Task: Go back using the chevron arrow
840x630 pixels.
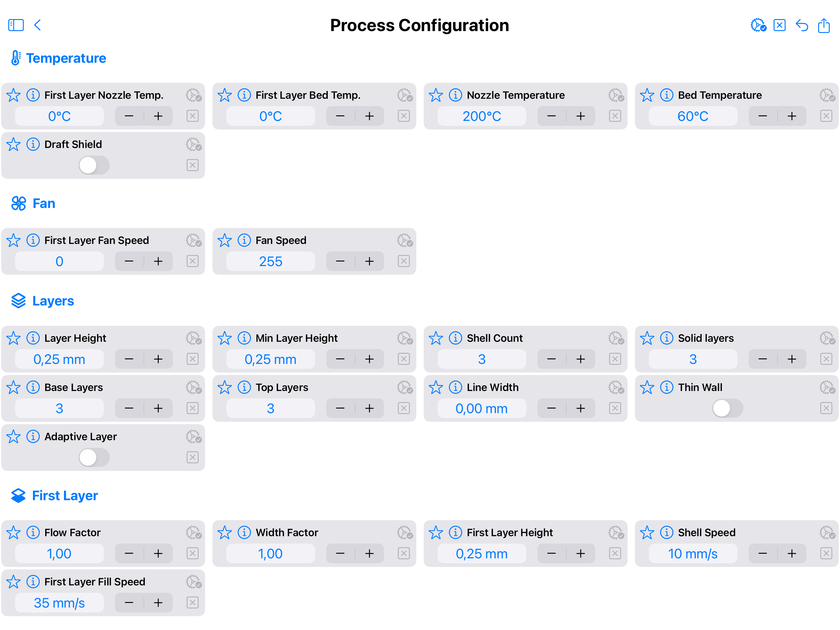Action: (x=37, y=26)
